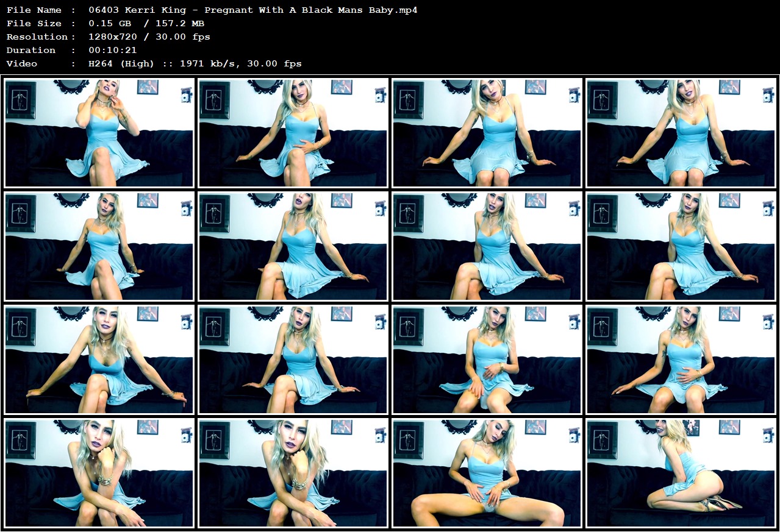
Task: Open the third thumbnail in the top row
Action: click(x=487, y=133)
